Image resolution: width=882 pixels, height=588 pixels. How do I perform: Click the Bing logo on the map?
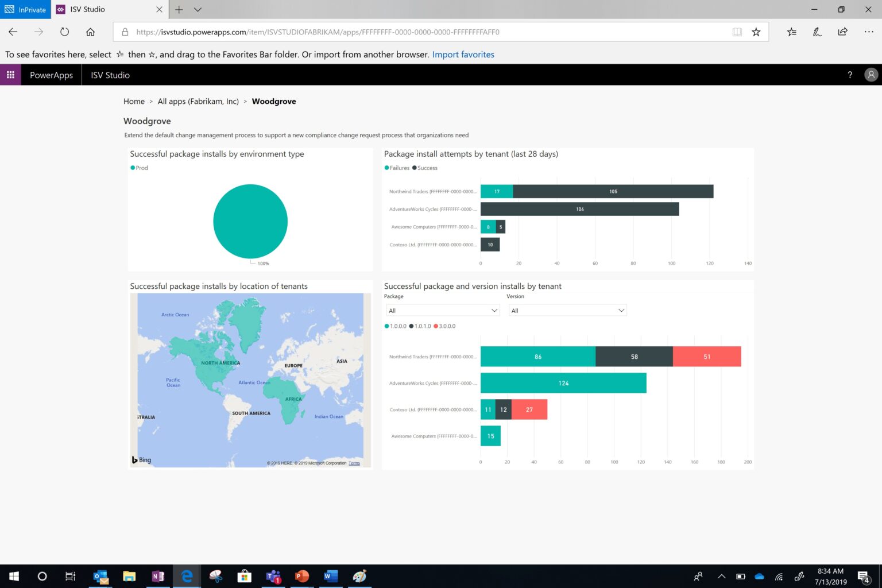tap(141, 459)
